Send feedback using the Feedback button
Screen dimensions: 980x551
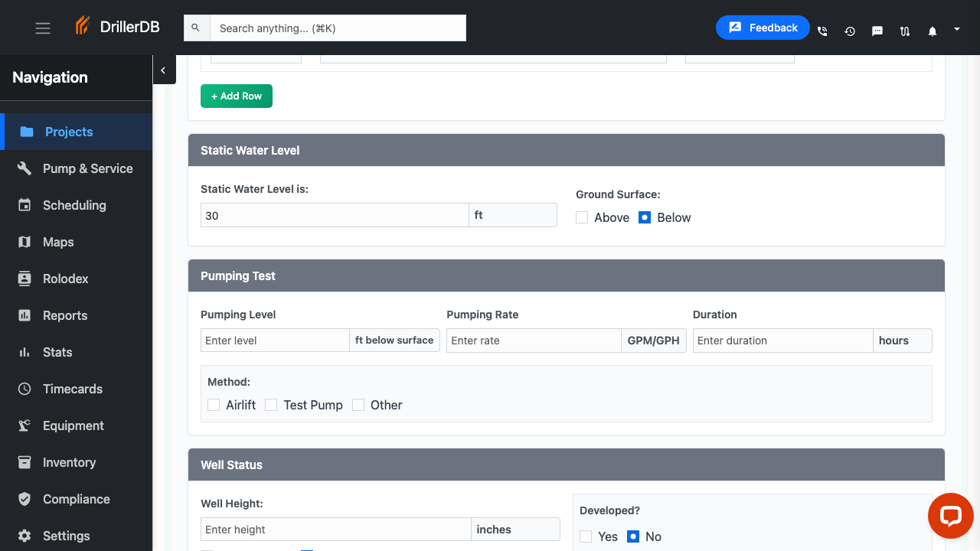[763, 27]
